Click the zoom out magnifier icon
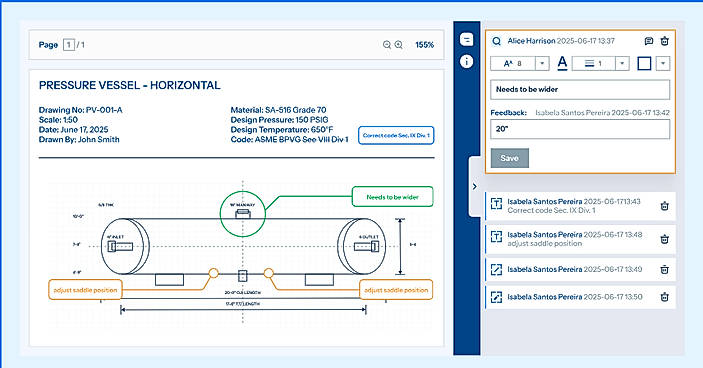This screenshot has height=368, width=703. [387, 45]
